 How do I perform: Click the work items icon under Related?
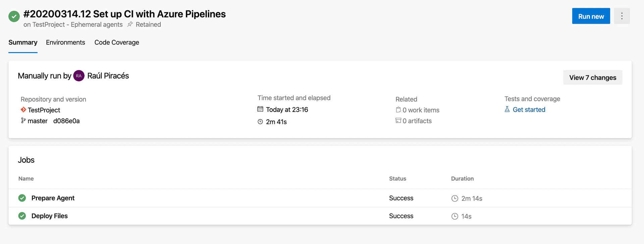(x=398, y=110)
